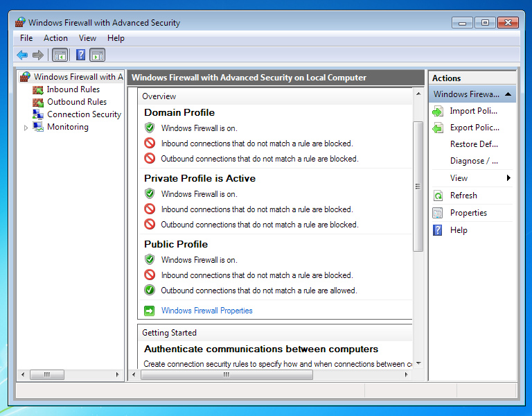532x416 pixels.
Task: Click the Refresh action icon
Action: pos(437,196)
